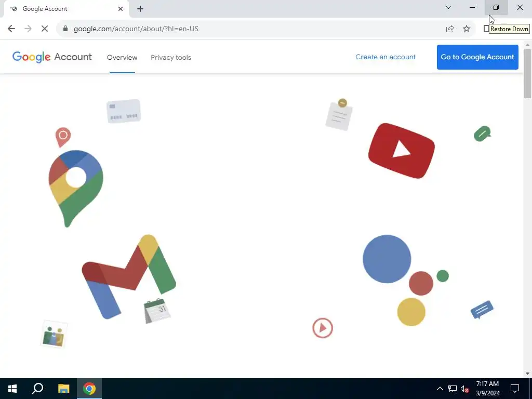This screenshot has width=532, height=399.
Task: Open the Windows Start menu
Action: pos(12,389)
